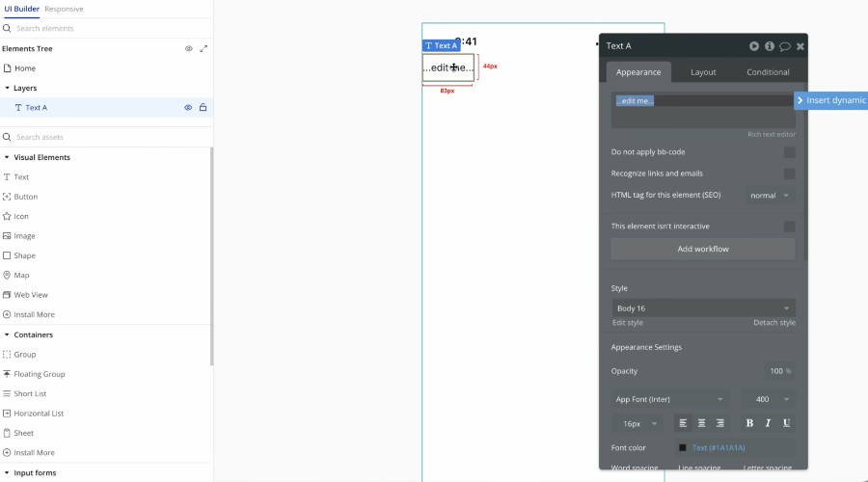Select Text A layer in tree

click(x=106, y=107)
